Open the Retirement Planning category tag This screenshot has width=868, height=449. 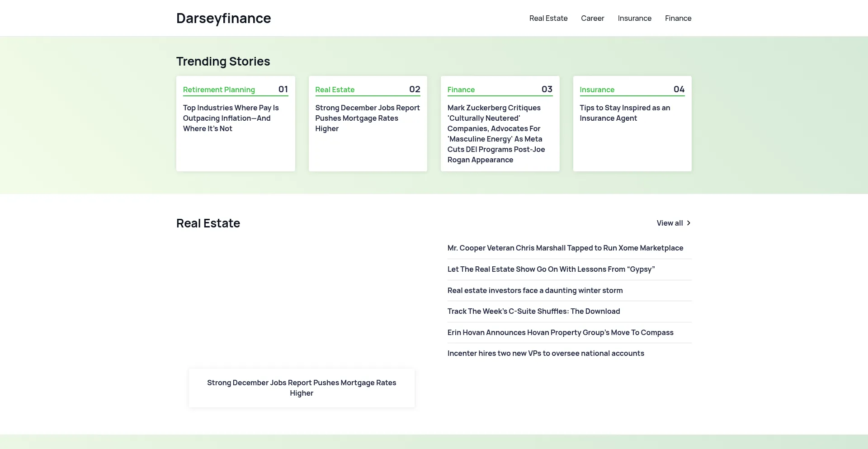(219, 90)
